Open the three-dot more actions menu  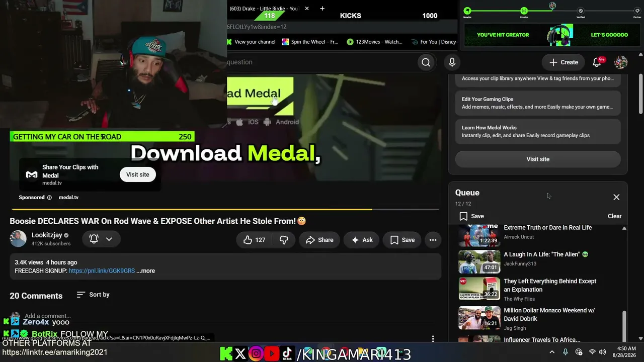433,240
